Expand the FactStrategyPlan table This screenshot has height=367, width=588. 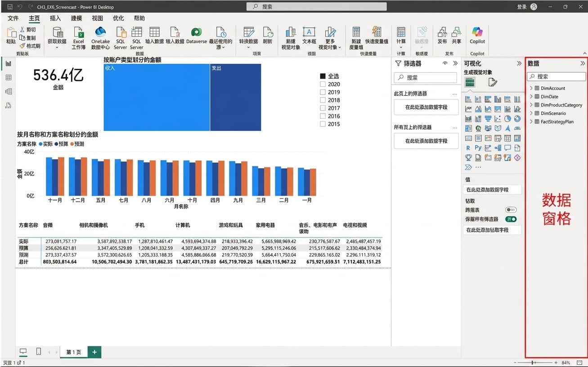pos(531,122)
